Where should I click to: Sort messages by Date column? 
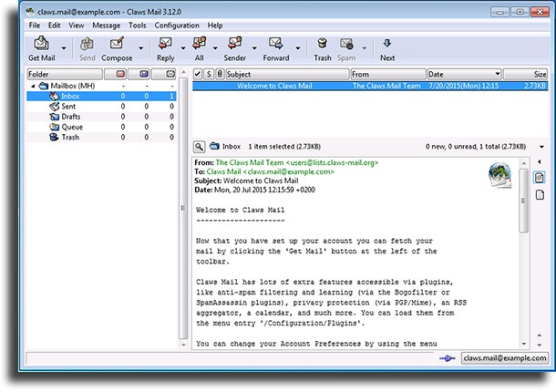click(464, 74)
